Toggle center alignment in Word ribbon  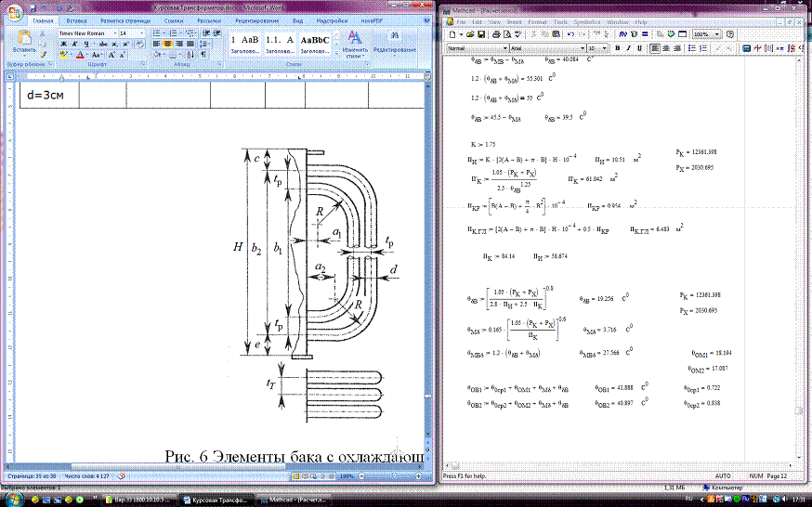click(x=167, y=44)
